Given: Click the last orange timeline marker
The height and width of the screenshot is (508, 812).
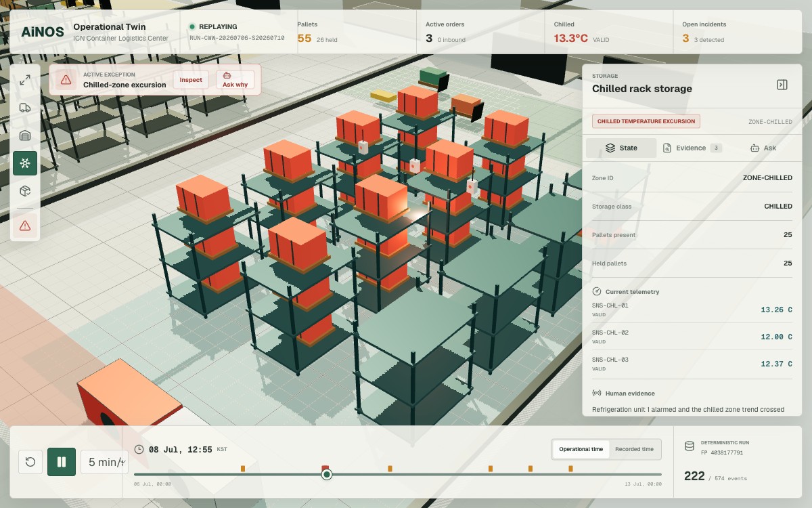Looking at the screenshot, I should pos(570,469).
